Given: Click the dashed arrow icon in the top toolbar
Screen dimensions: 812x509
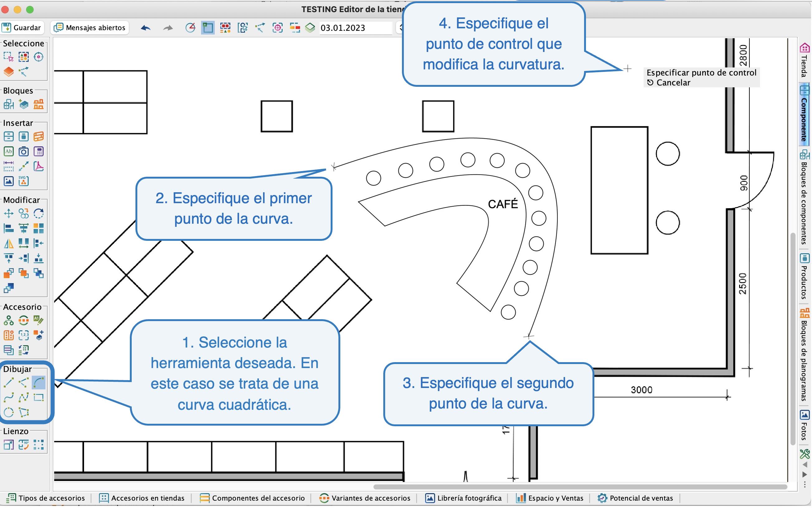Looking at the screenshot, I should point(260,28).
